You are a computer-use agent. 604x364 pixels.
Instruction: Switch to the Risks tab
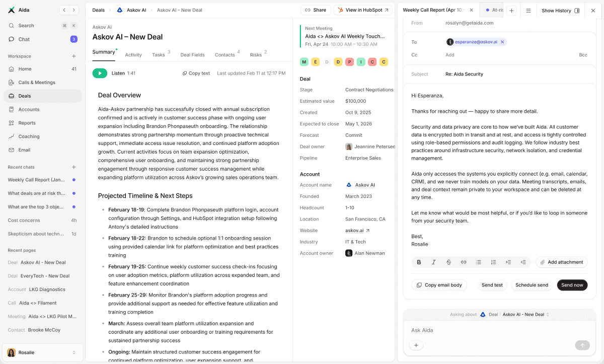(258, 54)
